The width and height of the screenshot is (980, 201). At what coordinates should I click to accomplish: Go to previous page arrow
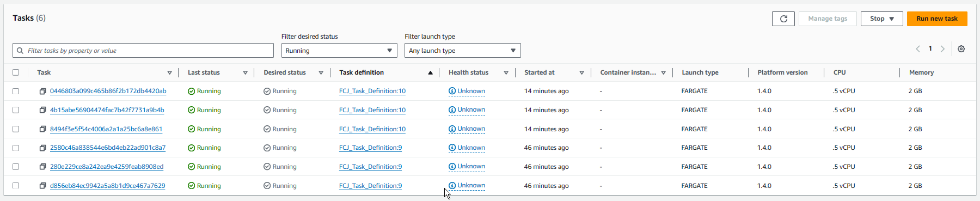[918, 49]
